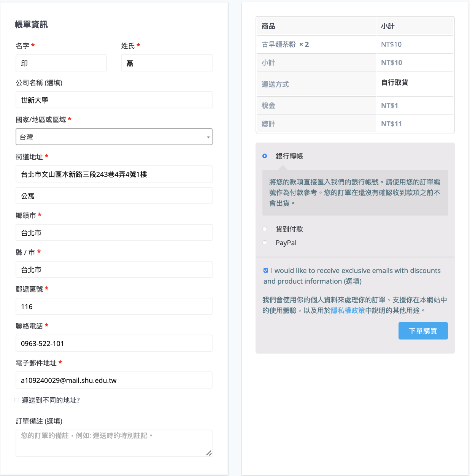470x476 pixels.
Task: Focus the 電子郵件地址 email field
Action: (x=114, y=380)
